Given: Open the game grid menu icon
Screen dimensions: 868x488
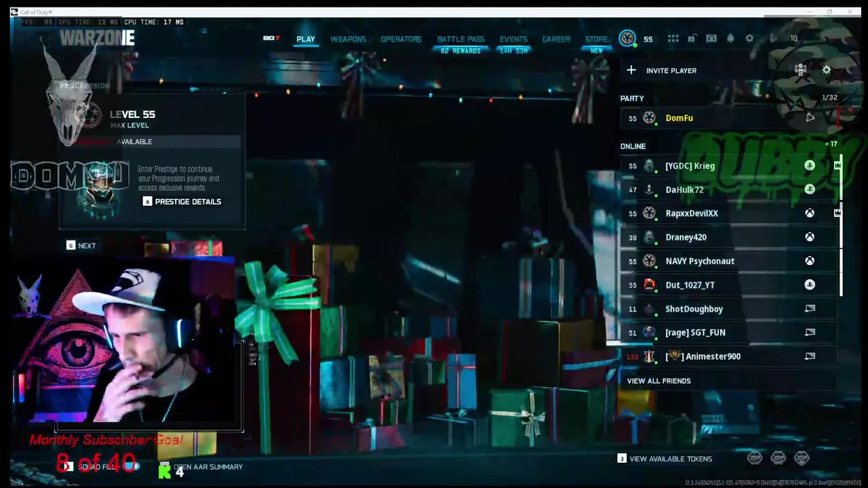Looking at the screenshot, I should (673, 39).
